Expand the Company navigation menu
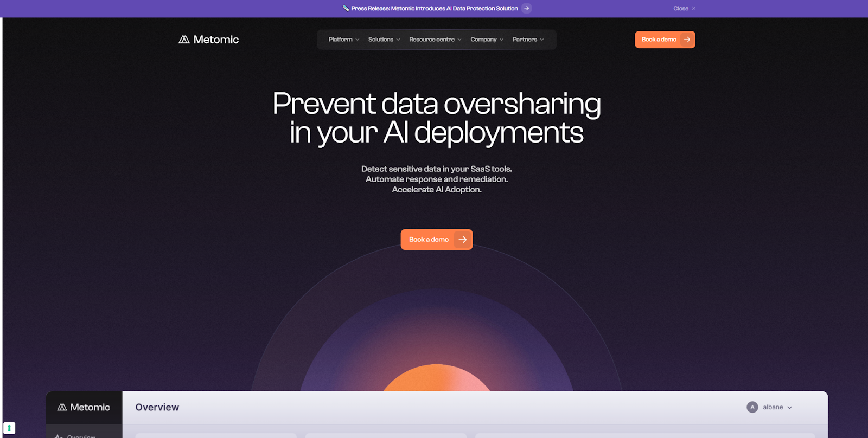This screenshot has width=868, height=438. pos(487,40)
